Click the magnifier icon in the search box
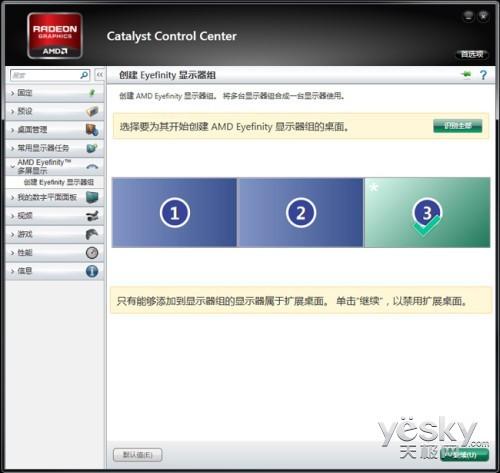The height and width of the screenshot is (473, 500). (84, 75)
